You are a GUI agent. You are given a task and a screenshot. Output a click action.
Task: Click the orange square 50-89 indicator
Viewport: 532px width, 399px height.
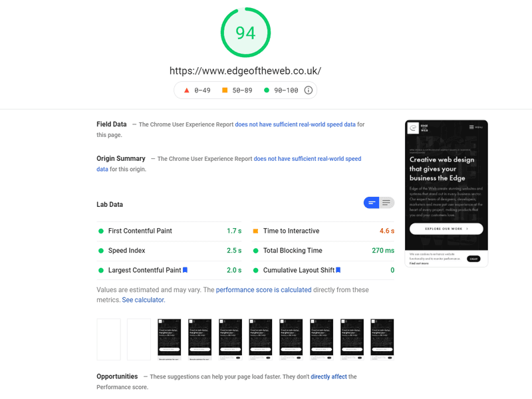click(x=226, y=90)
